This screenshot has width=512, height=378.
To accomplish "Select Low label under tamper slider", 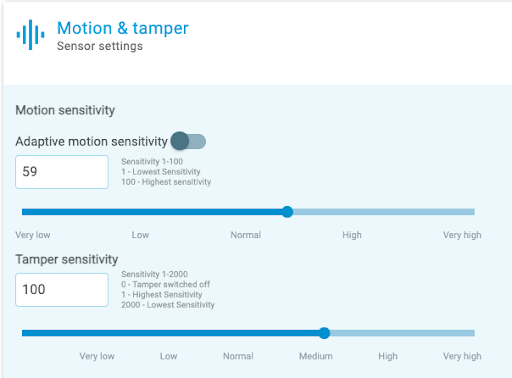I will (168, 356).
